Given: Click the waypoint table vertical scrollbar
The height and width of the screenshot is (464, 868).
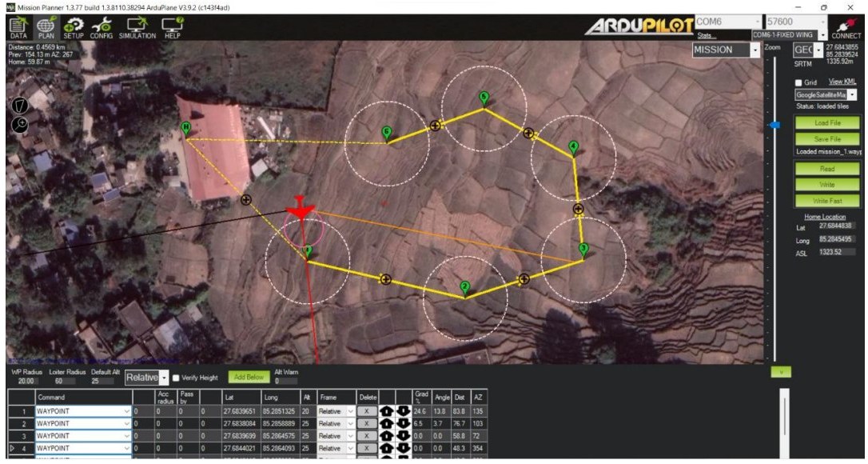Looking at the screenshot, I should pyautogui.click(x=784, y=425).
